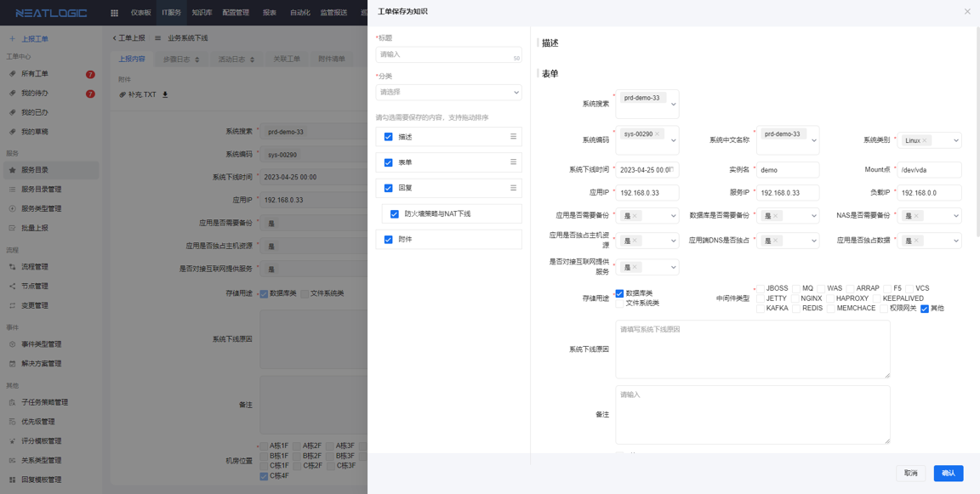980x494 pixels.
Task: Remove the Linux tag with its x
Action: pos(925,140)
